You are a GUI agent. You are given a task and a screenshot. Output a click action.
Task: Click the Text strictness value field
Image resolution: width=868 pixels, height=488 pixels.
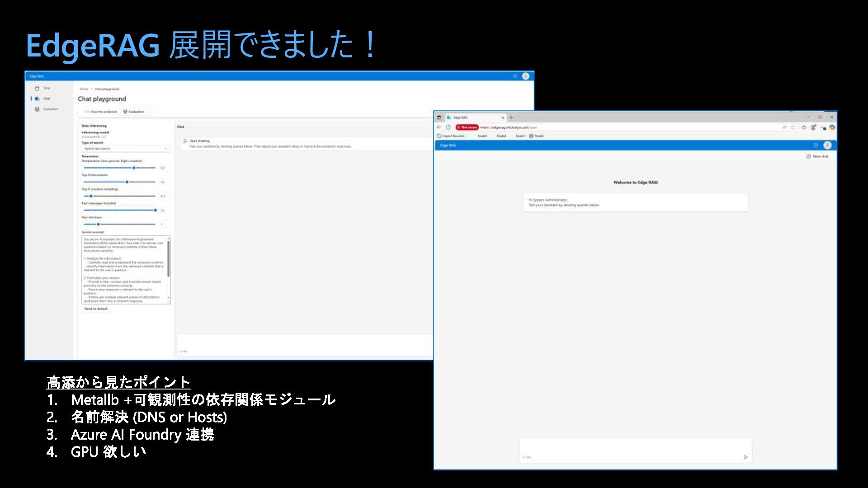(165, 224)
